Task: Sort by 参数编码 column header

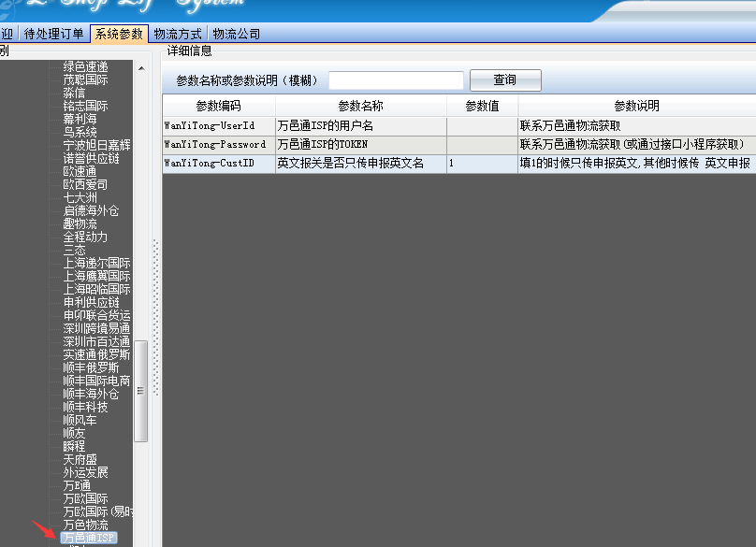Action: coord(218,106)
